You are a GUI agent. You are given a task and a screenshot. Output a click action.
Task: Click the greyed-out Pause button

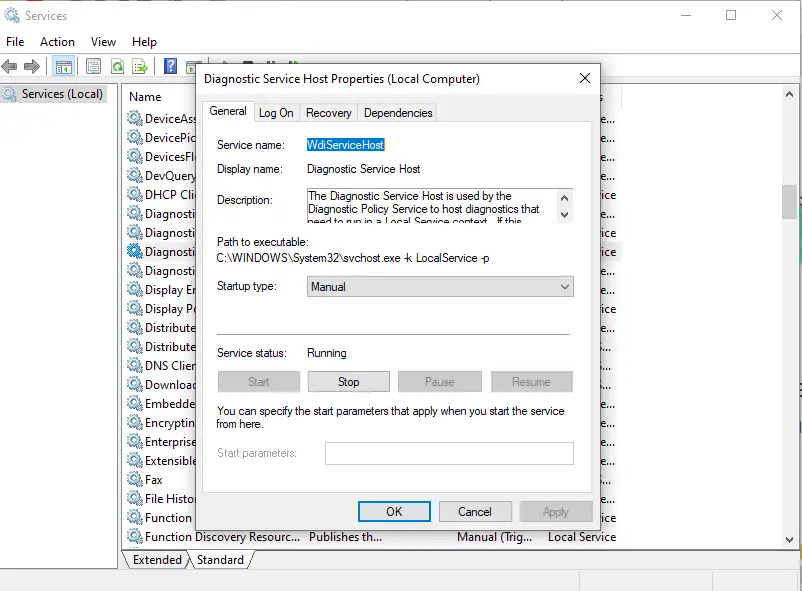439,382
